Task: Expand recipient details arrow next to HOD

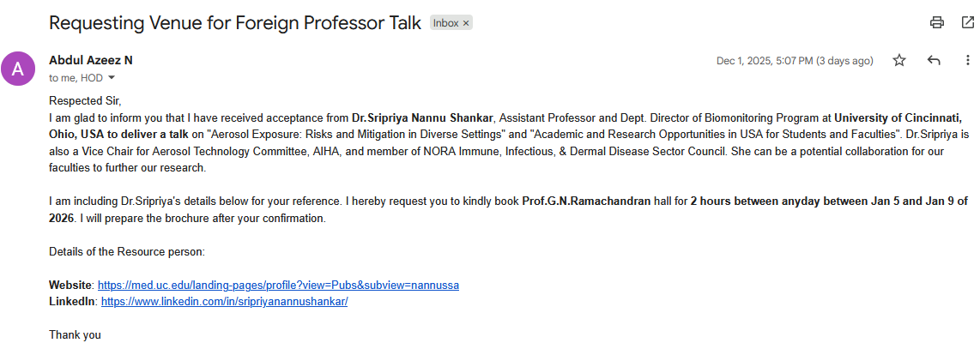Action: 112,78
